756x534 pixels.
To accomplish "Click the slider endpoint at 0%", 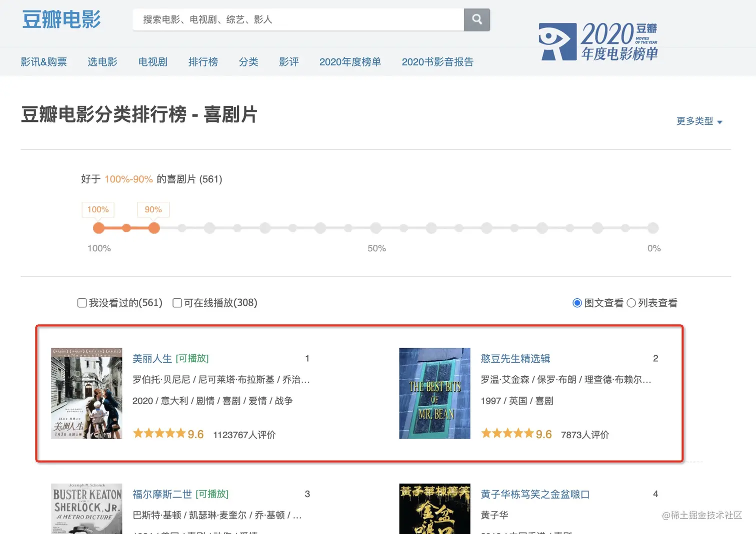I will (653, 228).
